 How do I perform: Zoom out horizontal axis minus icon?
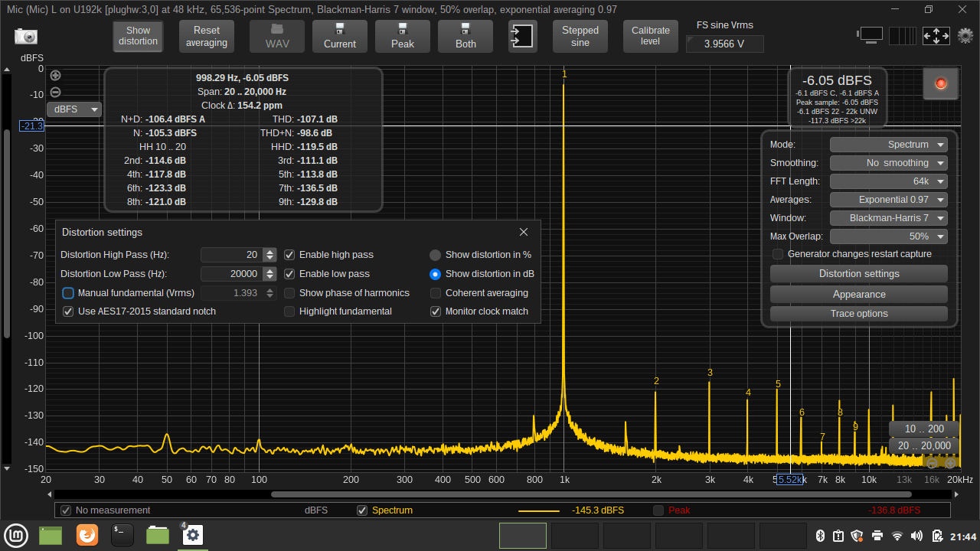(x=932, y=463)
